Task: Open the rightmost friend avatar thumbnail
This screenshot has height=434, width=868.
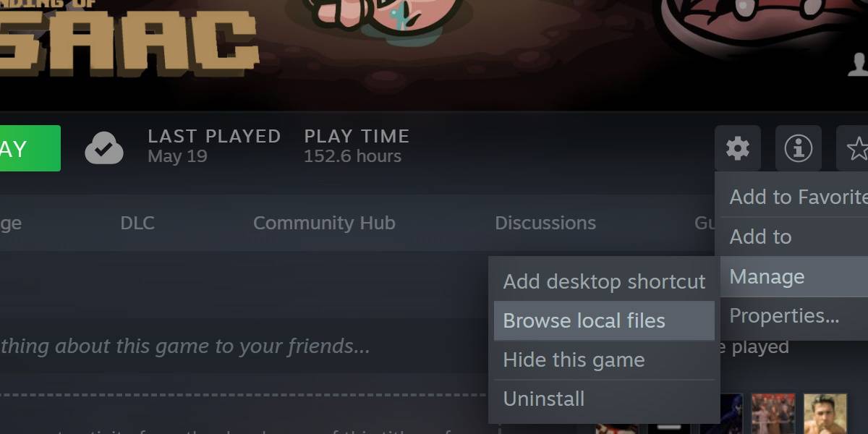Action: coord(825,414)
